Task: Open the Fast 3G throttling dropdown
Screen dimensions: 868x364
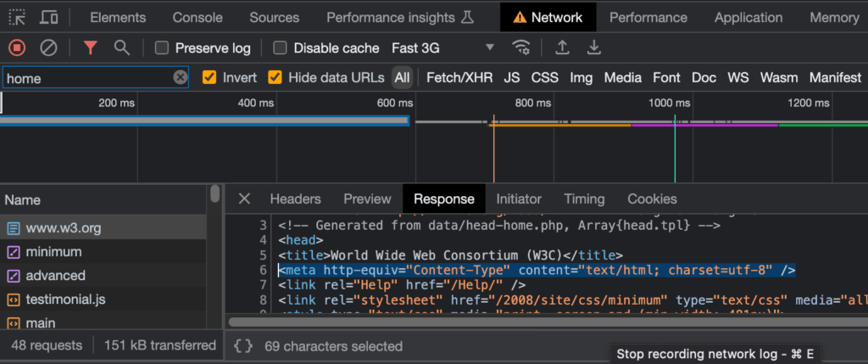Action: pyautogui.click(x=442, y=48)
